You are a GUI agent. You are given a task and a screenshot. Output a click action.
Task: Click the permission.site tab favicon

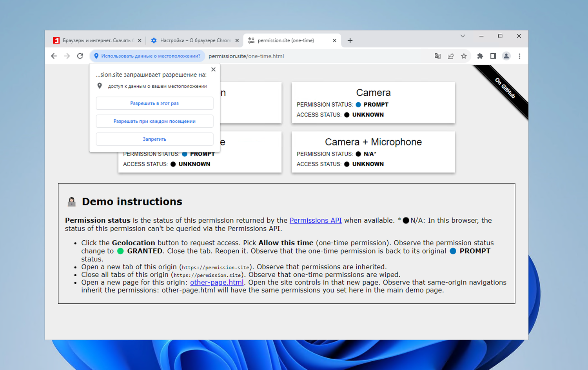tap(251, 40)
